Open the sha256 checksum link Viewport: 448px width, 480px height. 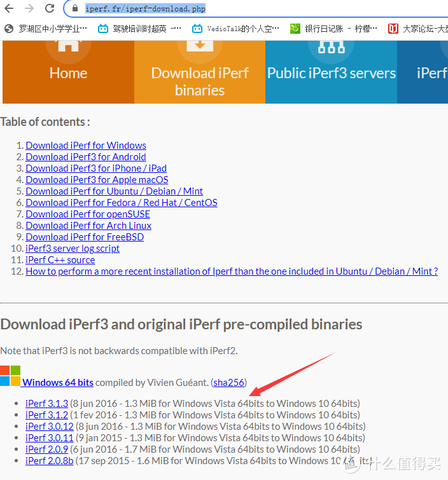(228, 383)
